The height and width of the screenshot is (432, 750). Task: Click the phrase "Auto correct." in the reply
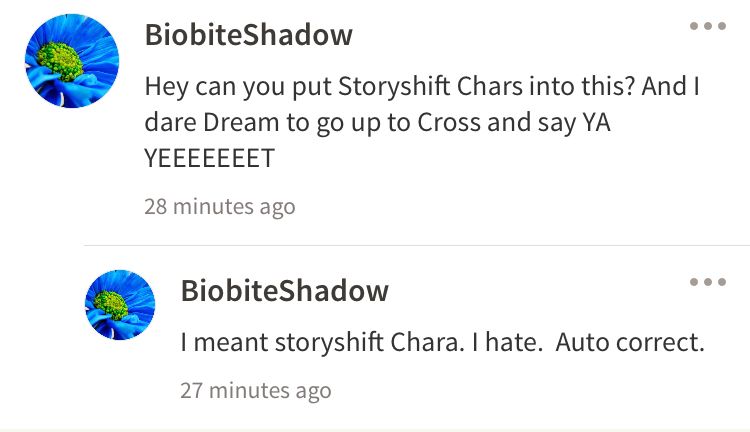(630, 343)
